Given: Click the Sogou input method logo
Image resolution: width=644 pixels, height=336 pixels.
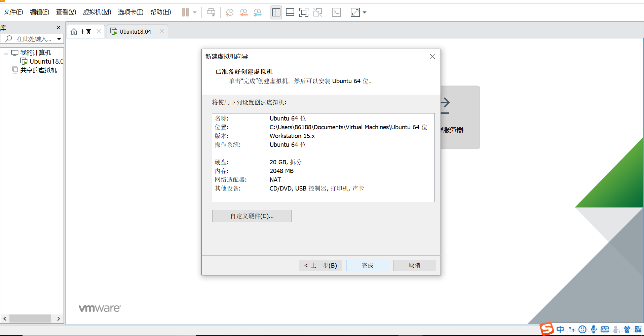Looking at the screenshot, I should [547, 329].
